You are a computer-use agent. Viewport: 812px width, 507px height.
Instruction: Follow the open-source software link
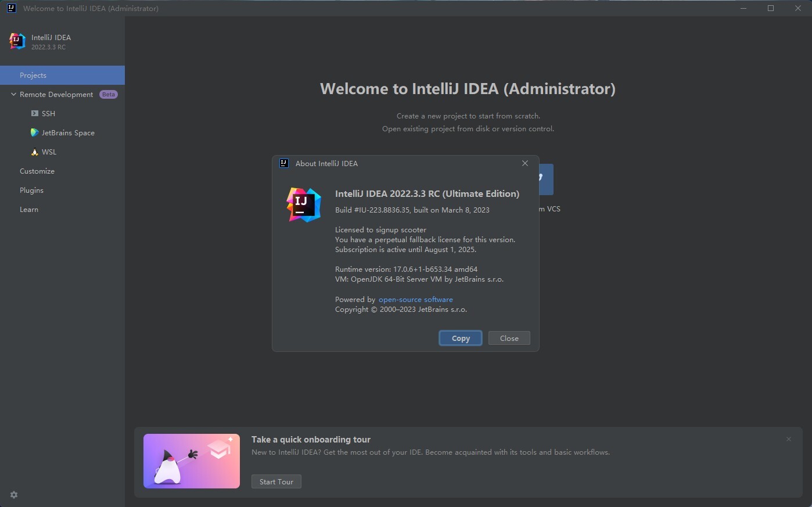(x=416, y=300)
